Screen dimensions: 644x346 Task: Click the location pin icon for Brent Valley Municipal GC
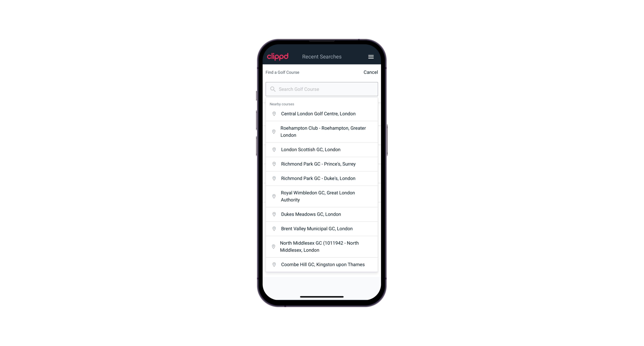coord(273,228)
